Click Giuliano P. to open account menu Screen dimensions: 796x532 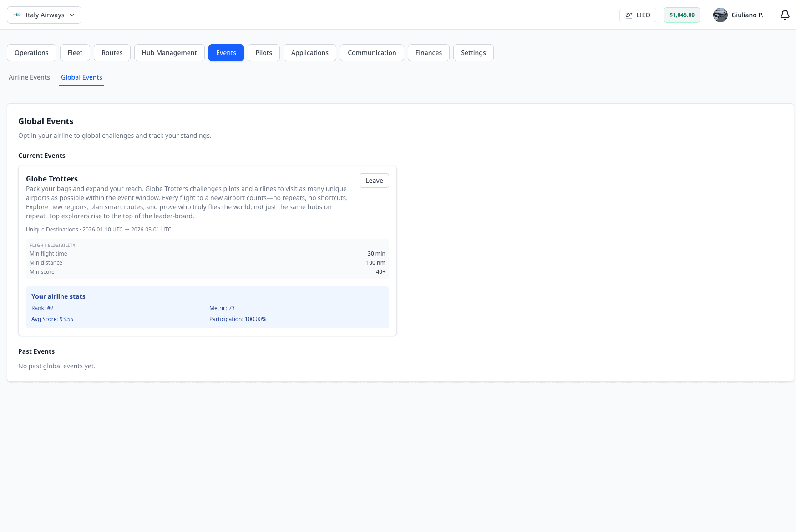pyautogui.click(x=747, y=15)
